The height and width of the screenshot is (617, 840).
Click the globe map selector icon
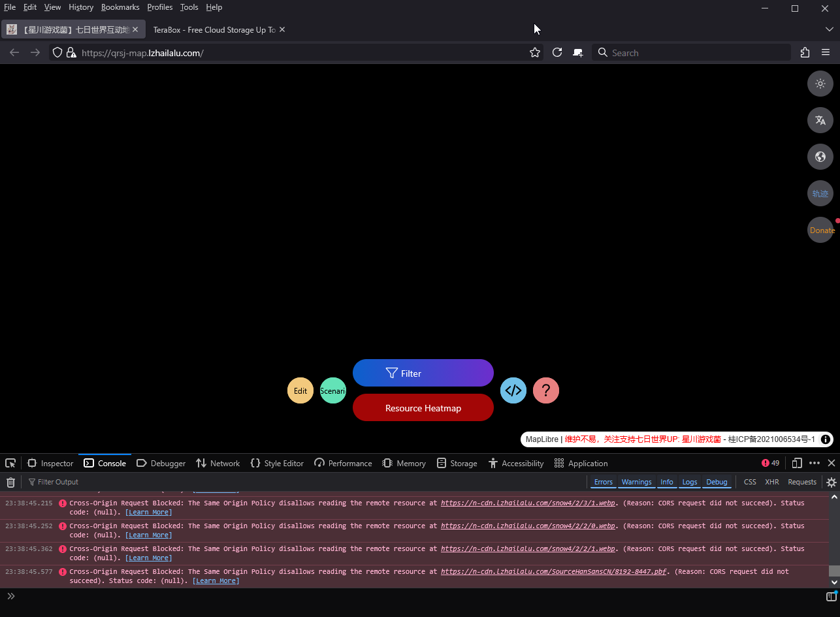(820, 157)
